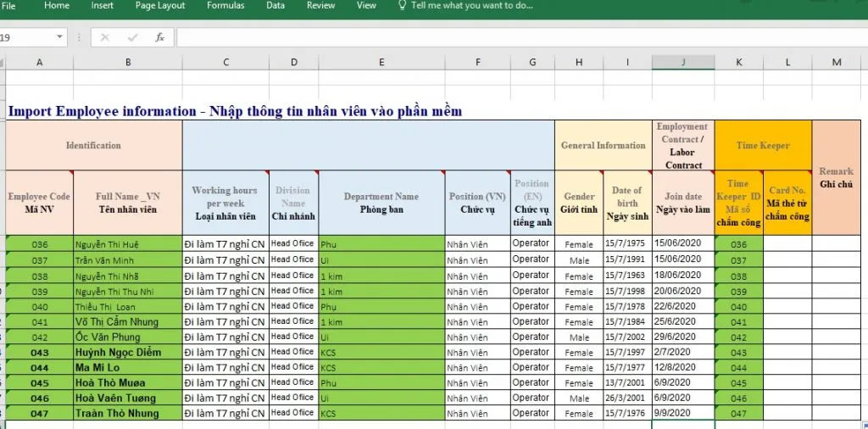Select the Employee Code Mã NV header

(39, 203)
